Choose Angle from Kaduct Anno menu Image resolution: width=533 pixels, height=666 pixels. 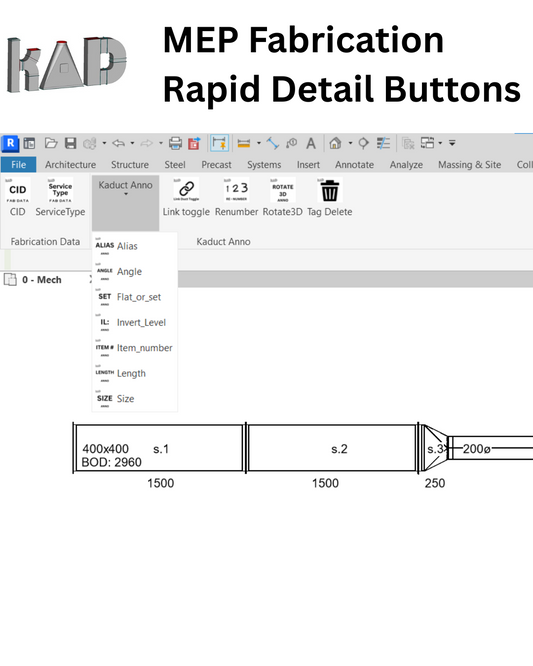tap(134, 272)
